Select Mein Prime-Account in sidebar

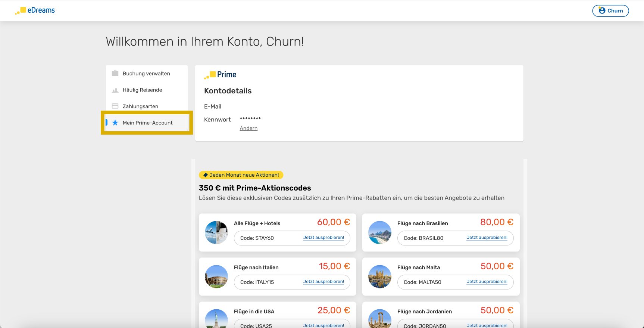[x=147, y=123]
